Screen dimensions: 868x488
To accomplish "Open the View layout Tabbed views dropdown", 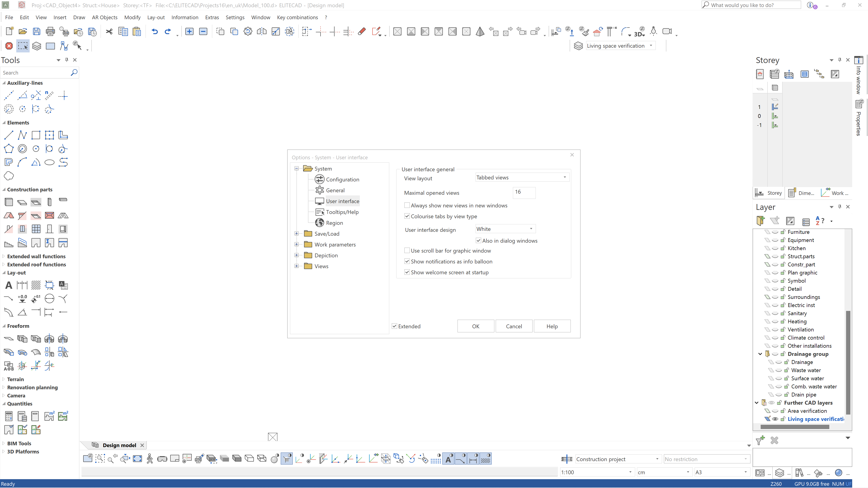I will coord(564,177).
